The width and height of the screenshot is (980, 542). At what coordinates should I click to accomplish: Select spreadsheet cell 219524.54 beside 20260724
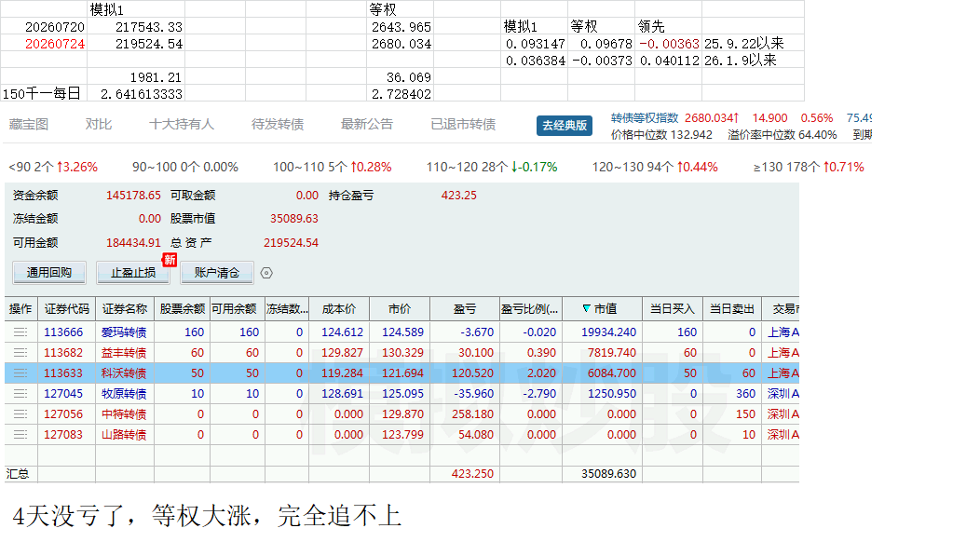136,44
